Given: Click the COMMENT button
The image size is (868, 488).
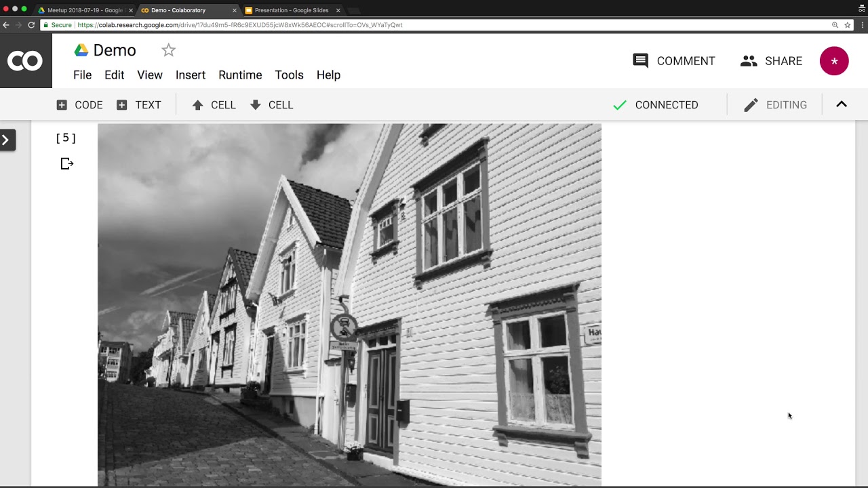Looking at the screenshot, I should [673, 61].
